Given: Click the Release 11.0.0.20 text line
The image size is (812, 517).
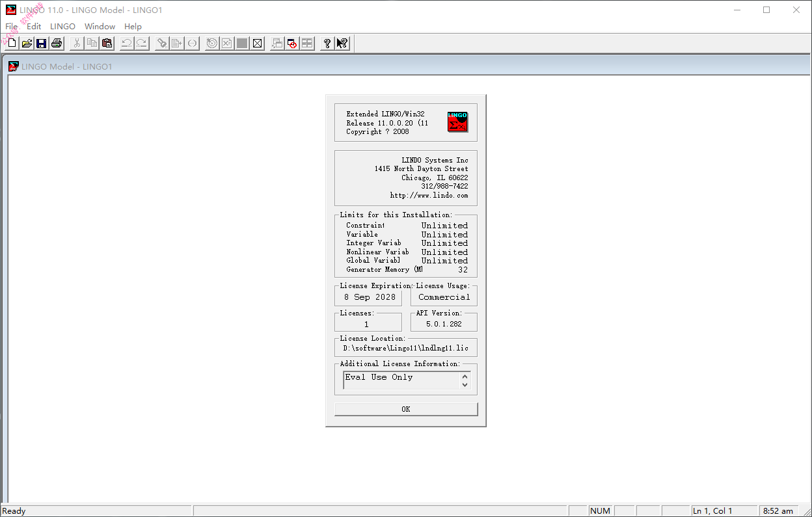Looking at the screenshot, I should click(387, 123).
